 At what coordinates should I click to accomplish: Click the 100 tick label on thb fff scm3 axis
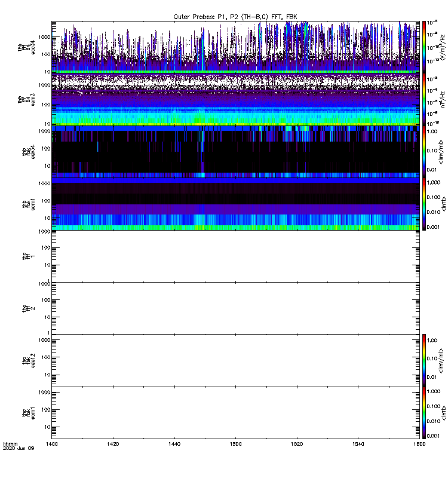pos(46,105)
